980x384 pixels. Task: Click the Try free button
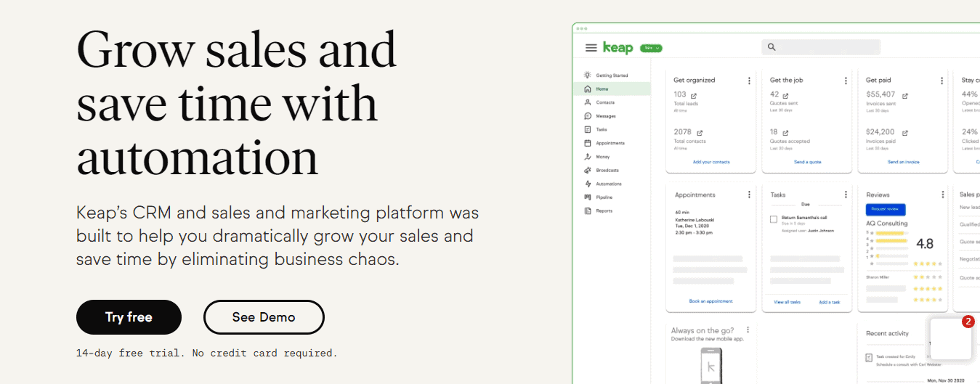click(x=129, y=317)
